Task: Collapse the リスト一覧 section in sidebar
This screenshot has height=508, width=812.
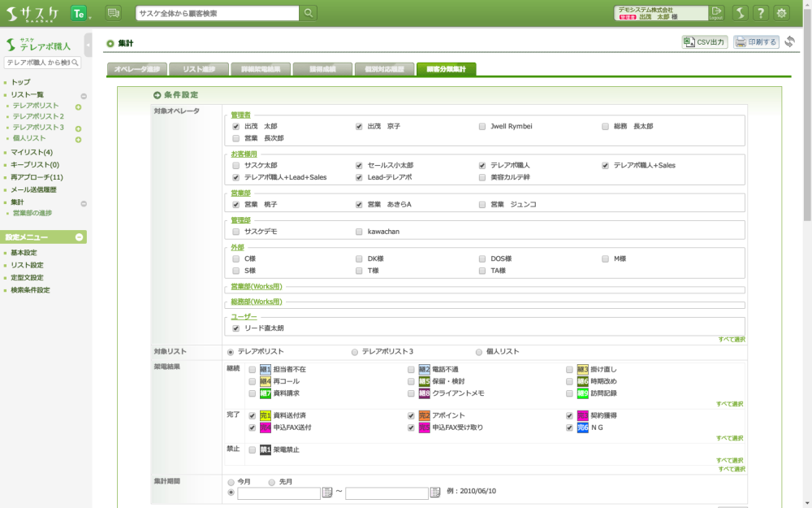Action: [83, 96]
